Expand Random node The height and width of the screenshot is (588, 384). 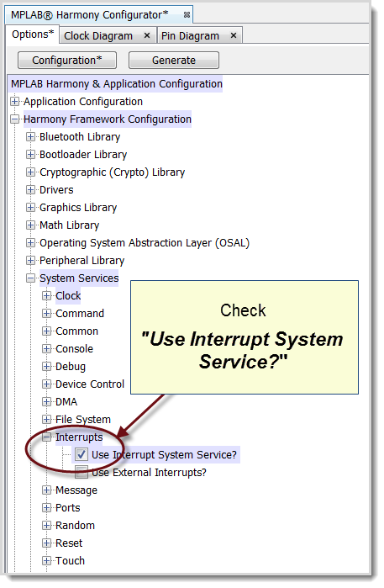click(x=46, y=526)
